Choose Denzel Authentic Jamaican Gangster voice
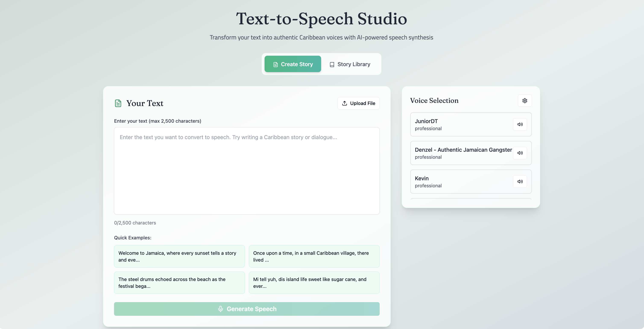This screenshot has height=329, width=644. click(460, 153)
